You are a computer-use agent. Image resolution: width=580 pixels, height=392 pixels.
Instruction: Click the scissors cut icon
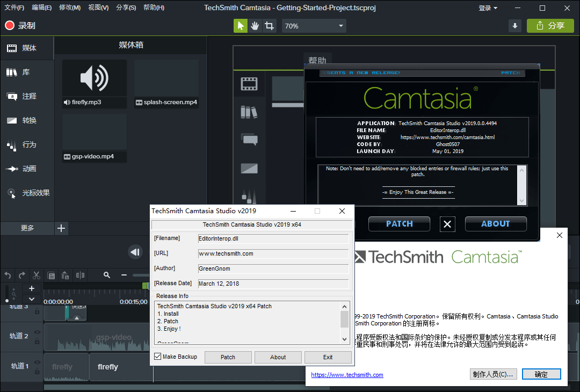[37, 275]
